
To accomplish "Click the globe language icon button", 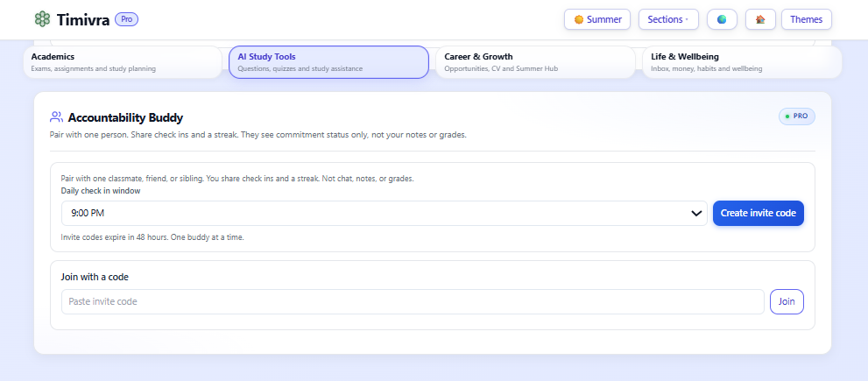I will (x=722, y=19).
